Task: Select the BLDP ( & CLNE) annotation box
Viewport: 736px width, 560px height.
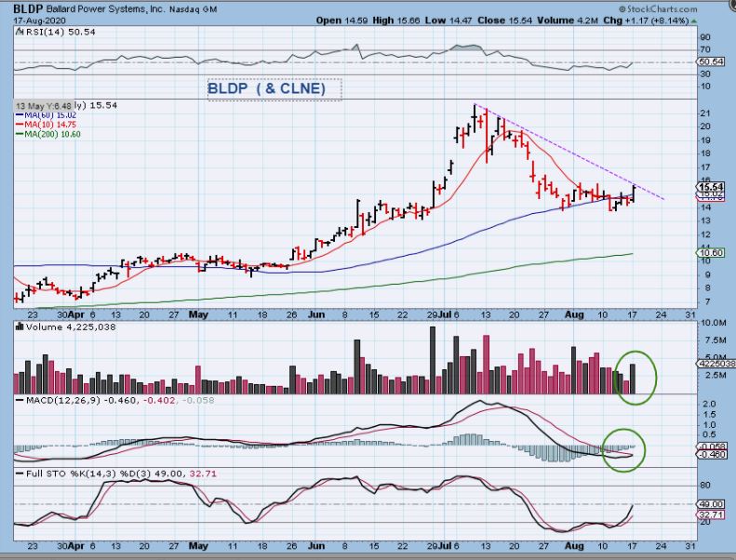Action: (274, 88)
